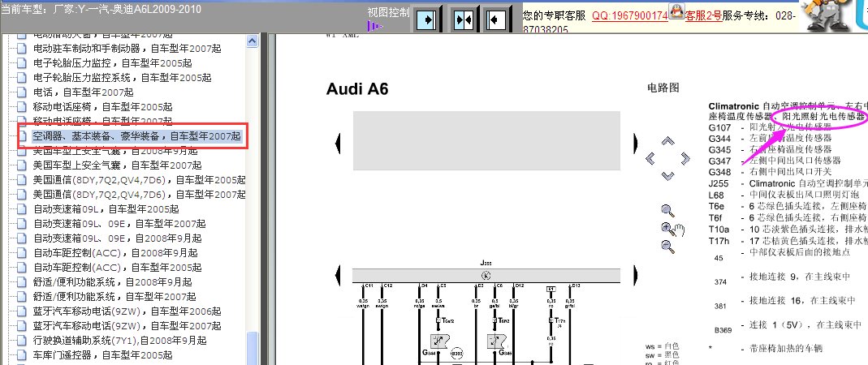This screenshot has width=868, height=365.
Task: Click the Audi A6 diagram title
Action: point(357,89)
